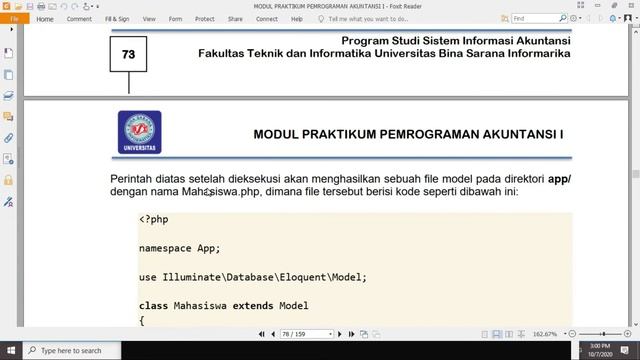
Task: Open the Windows Action Center notification icon
Action: point(624,350)
